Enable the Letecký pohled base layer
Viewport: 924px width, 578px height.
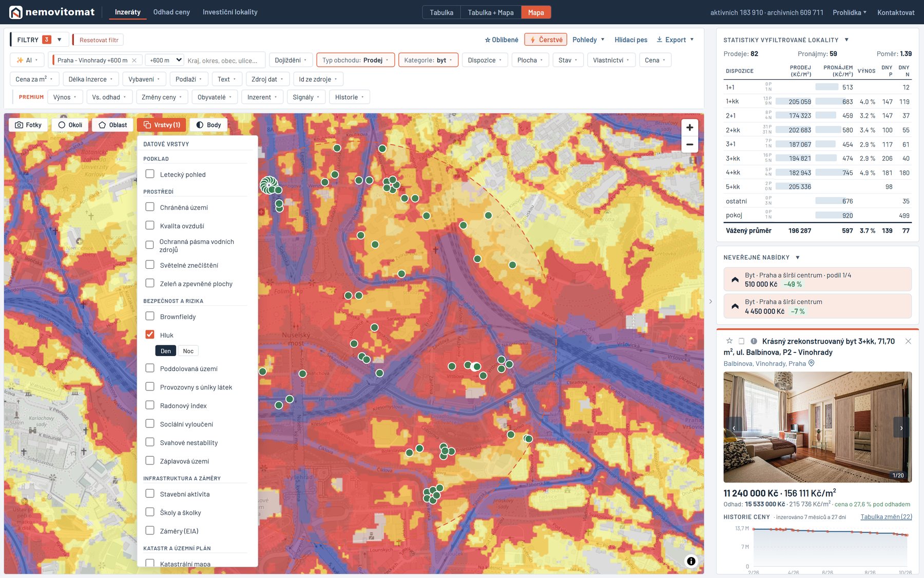point(150,174)
